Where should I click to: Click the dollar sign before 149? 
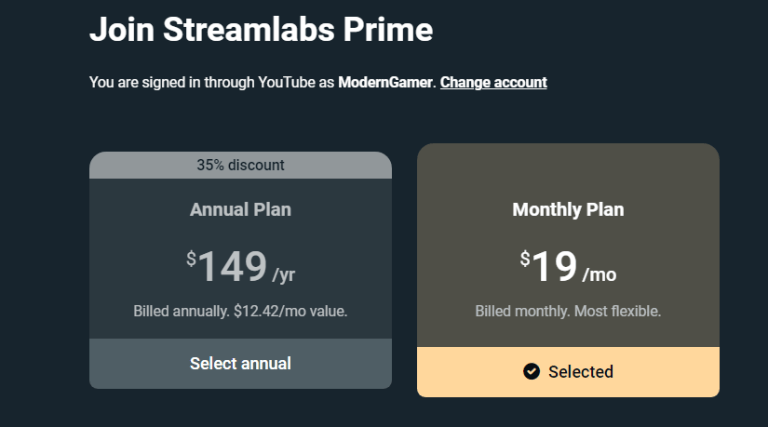(x=191, y=259)
